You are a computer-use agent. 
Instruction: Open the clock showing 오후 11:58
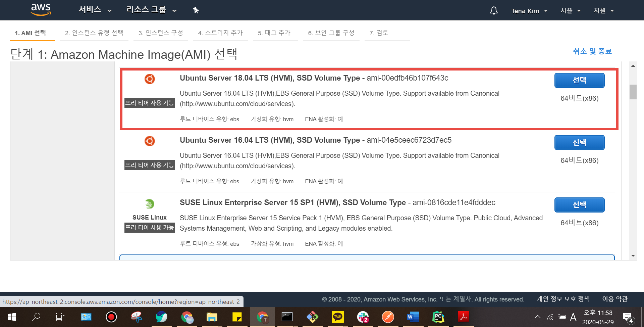point(598,317)
